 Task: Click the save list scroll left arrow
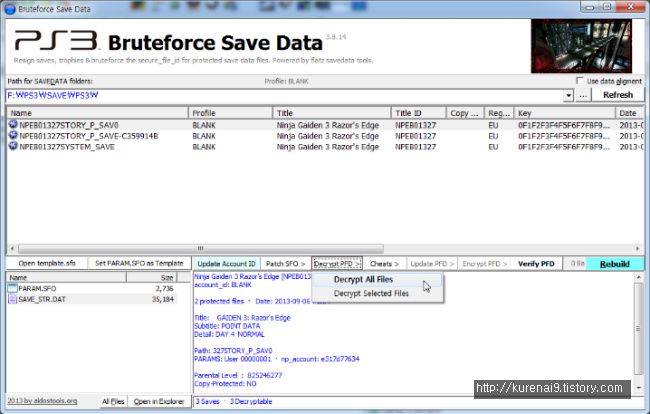(12, 249)
